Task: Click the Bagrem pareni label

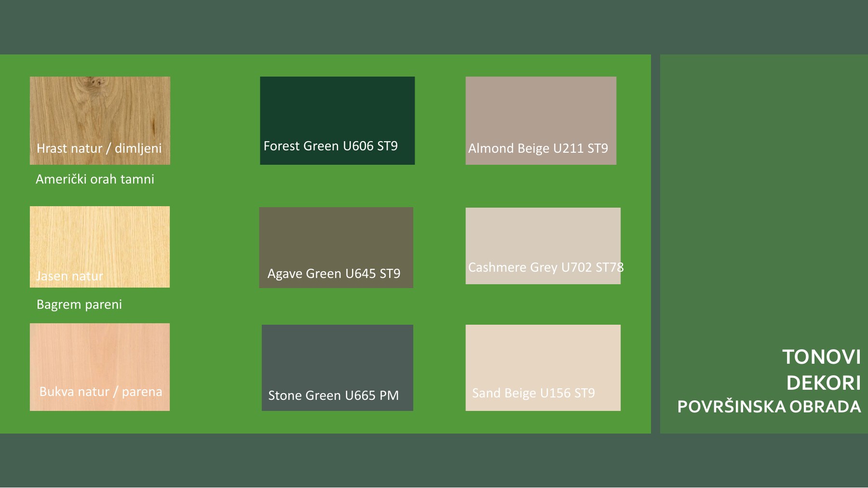Action: coord(79,304)
